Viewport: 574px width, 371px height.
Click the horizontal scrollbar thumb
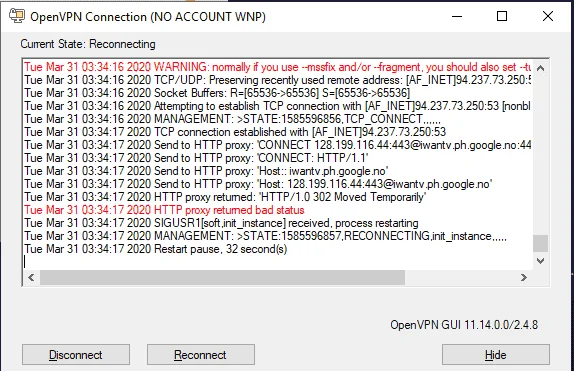tap(222, 278)
